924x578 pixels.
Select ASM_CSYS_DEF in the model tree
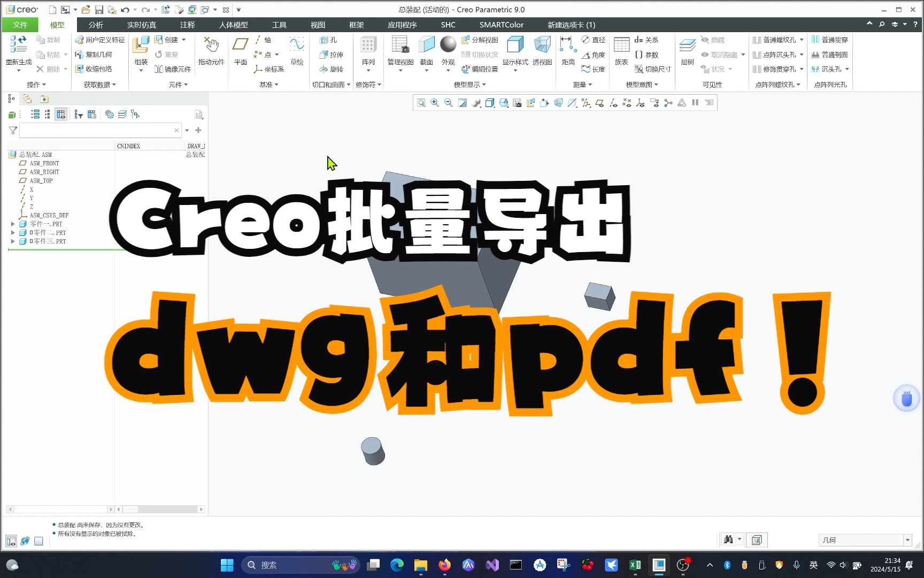tap(49, 215)
